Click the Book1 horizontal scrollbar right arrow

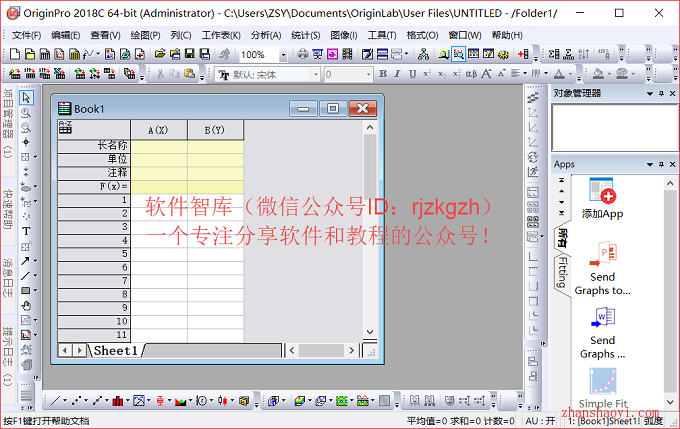pos(352,350)
